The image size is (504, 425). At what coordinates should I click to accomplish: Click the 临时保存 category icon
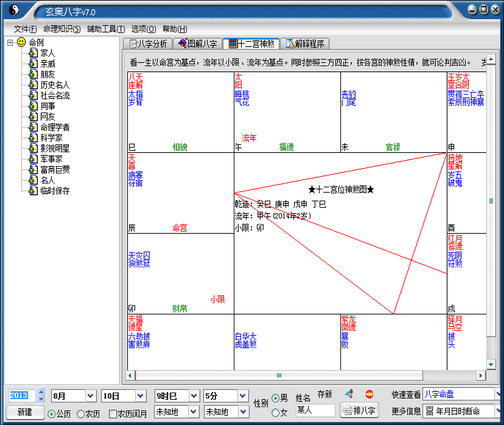[x=33, y=191]
